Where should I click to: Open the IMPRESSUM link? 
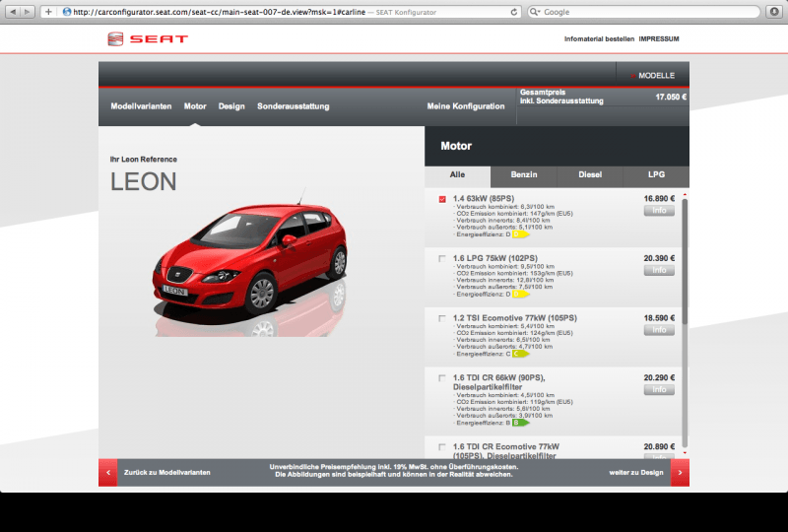[x=659, y=38]
